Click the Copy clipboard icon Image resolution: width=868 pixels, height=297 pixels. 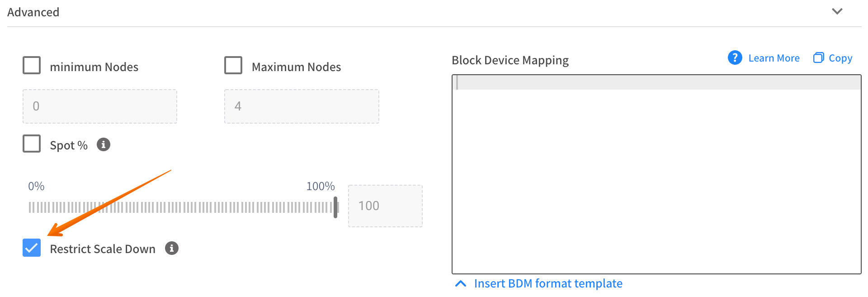tap(818, 58)
